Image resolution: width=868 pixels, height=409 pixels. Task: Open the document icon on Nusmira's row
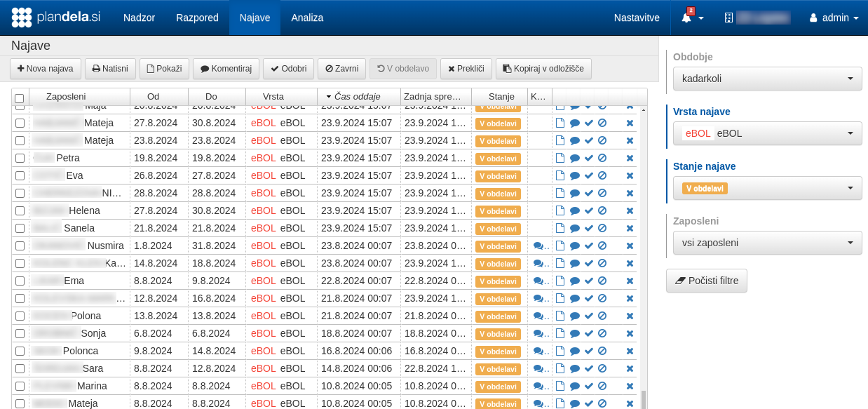pos(560,246)
